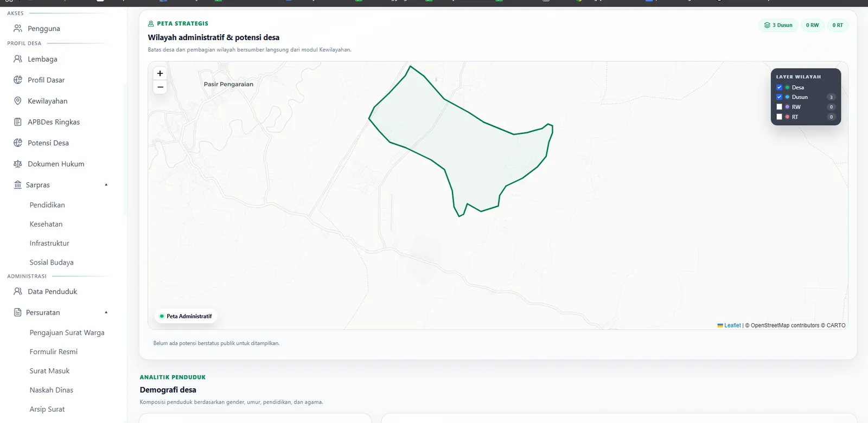Click OpenStreetMap contributors attribution text
Image resolution: width=868 pixels, height=423 pixels.
[785, 325]
